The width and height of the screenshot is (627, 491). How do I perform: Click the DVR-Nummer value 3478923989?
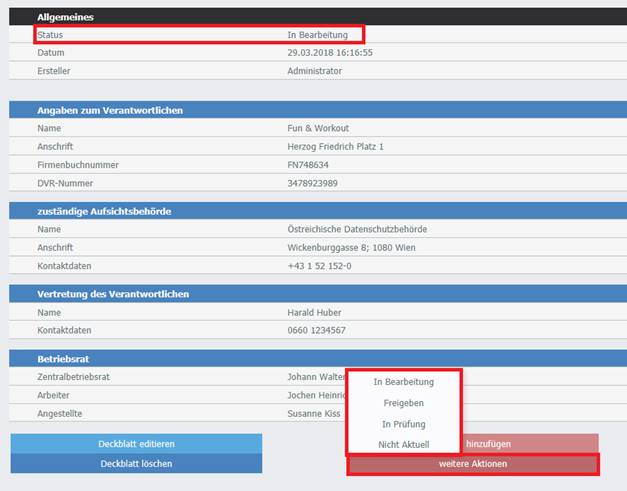(312, 183)
